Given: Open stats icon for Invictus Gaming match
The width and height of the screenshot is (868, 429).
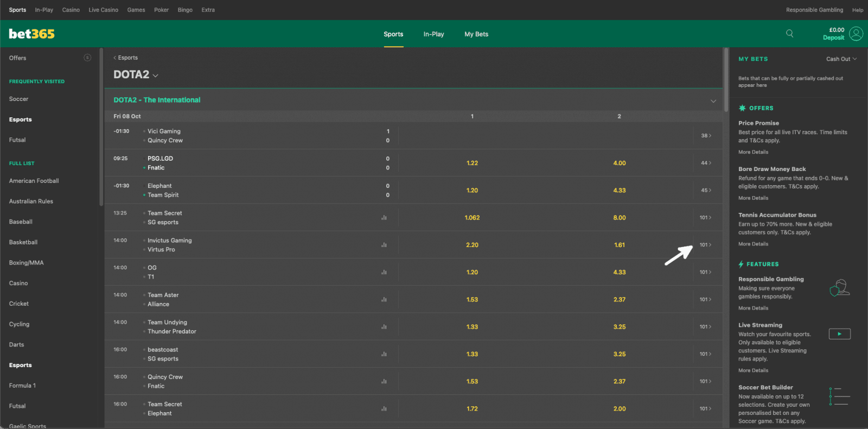Looking at the screenshot, I should tap(384, 245).
